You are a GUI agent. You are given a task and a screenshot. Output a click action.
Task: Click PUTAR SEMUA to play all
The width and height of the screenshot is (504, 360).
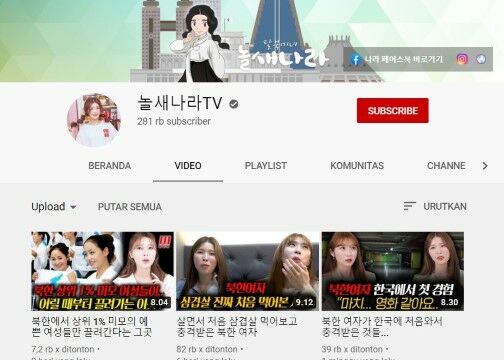click(130, 207)
